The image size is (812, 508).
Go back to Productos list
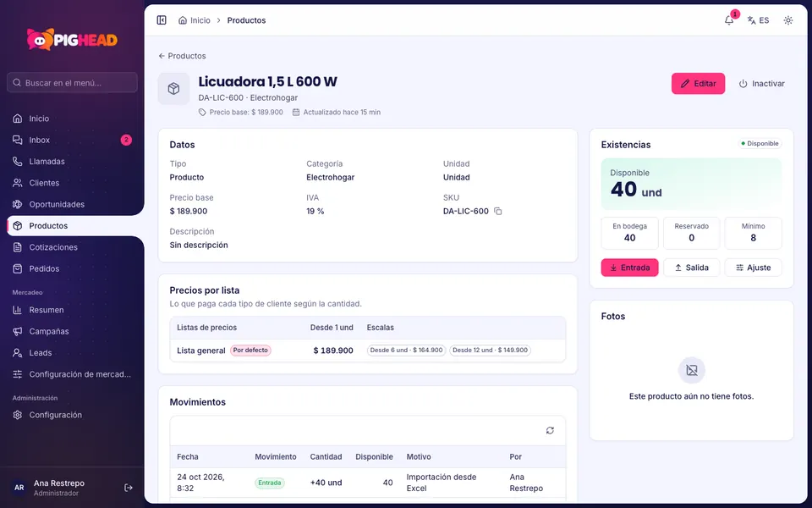pos(183,56)
